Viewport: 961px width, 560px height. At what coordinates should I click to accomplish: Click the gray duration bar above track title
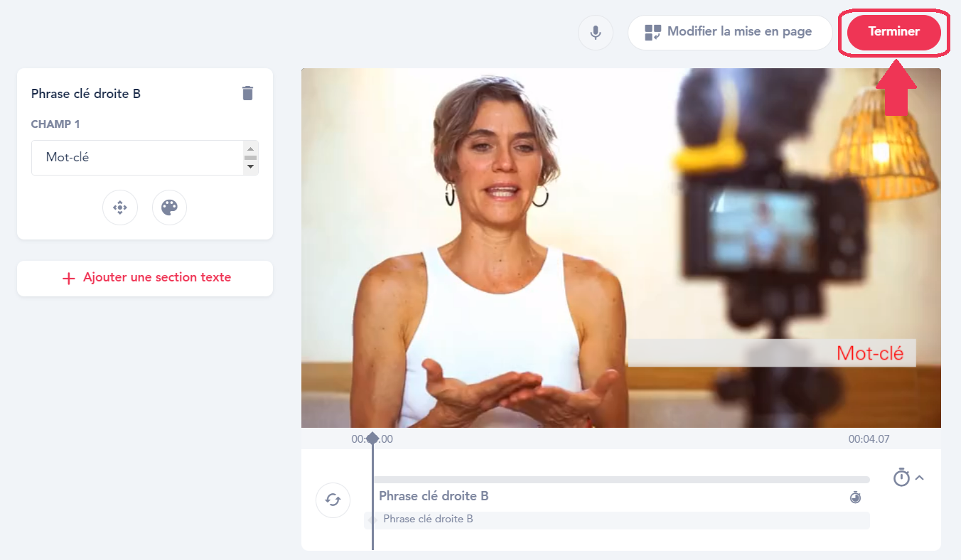coord(620,480)
